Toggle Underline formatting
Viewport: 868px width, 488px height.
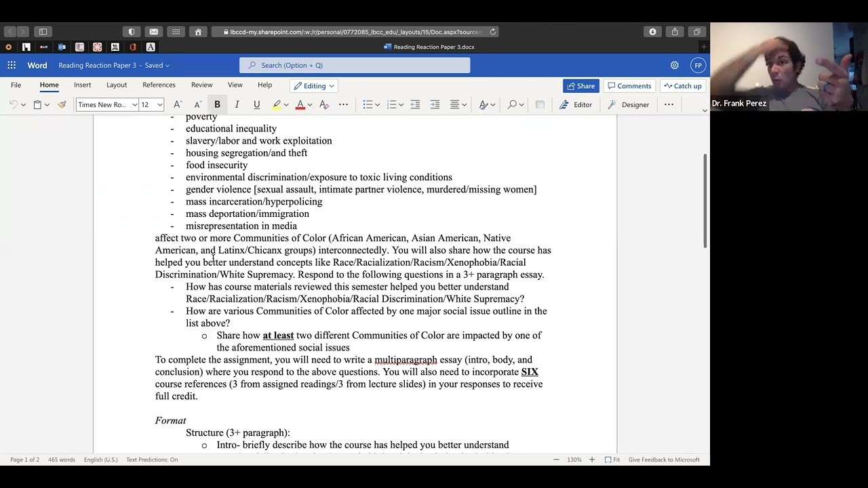(256, 104)
